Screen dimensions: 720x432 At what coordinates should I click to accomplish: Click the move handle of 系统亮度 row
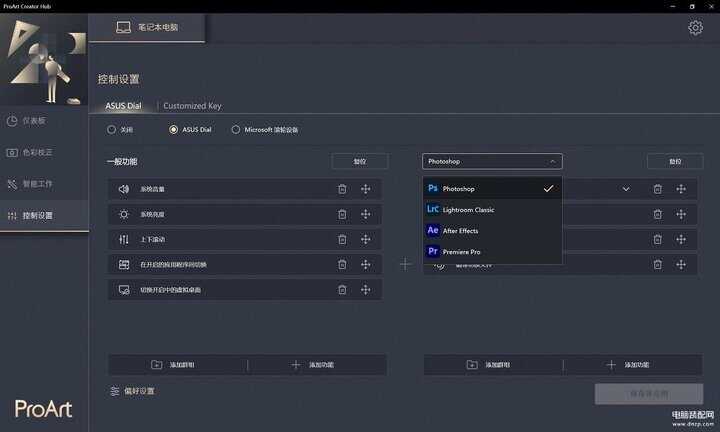point(366,214)
